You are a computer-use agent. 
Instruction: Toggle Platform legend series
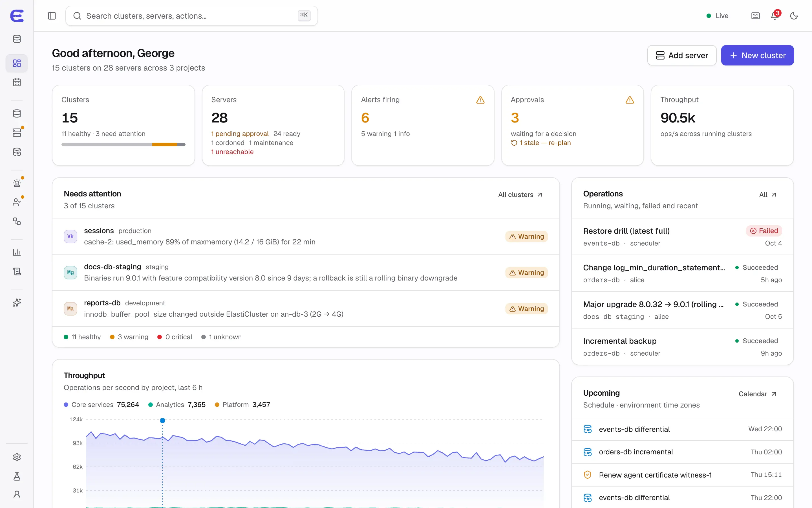[242, 405]
